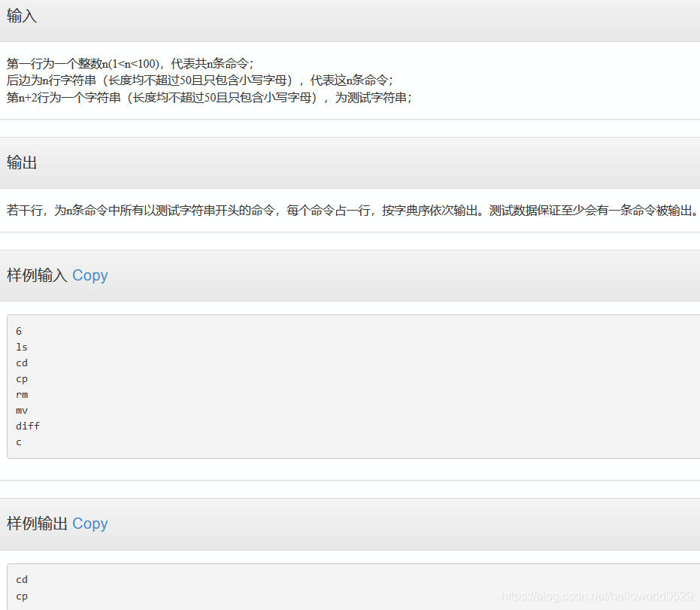Click "cd" in the sample output box
The height and width of the screenshot is (610, 700).
point(22,580)
